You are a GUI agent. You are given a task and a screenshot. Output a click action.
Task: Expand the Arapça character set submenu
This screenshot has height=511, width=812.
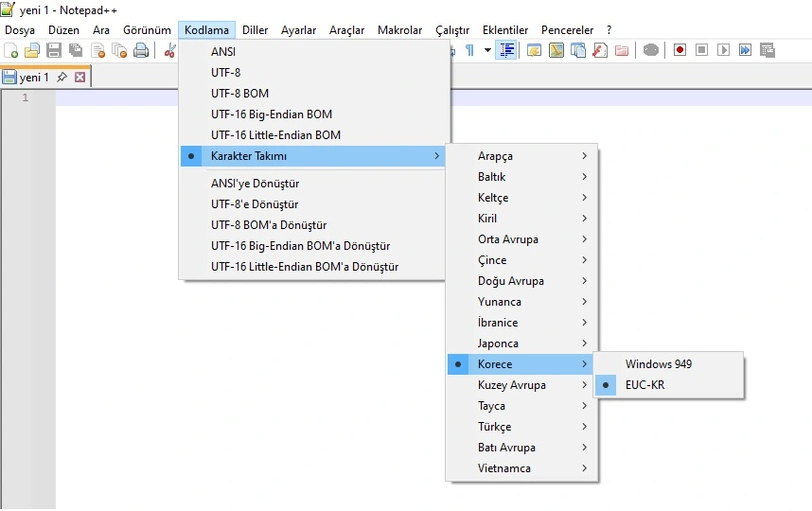(x=522, y=156)
